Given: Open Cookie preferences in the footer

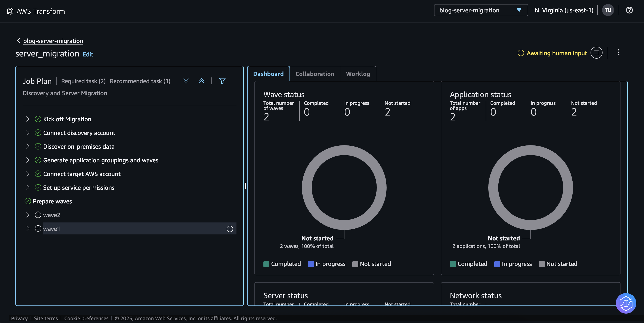Looking at the screenshot, I should (86, 318).
